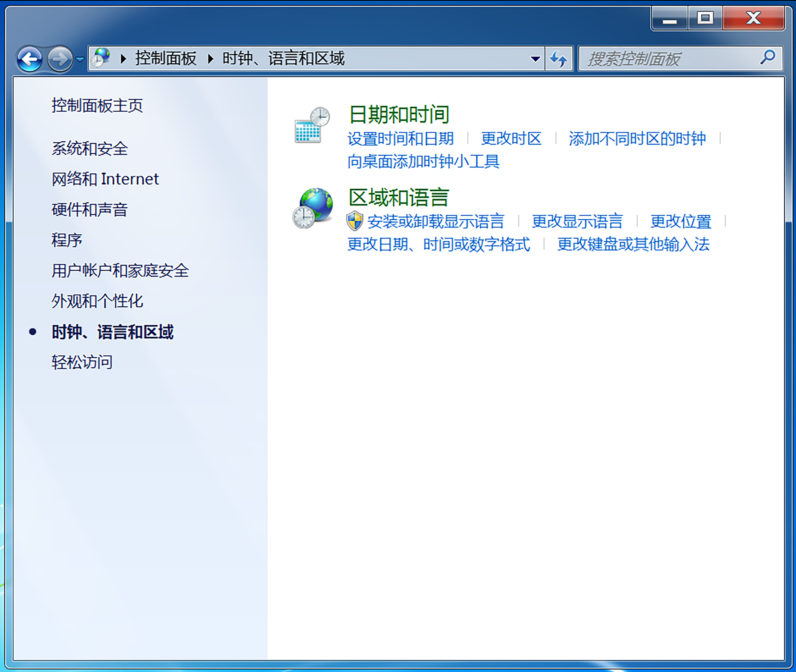Open the 系统和安全 category in sidebar
796x672 pixels.
pos(90,148)
